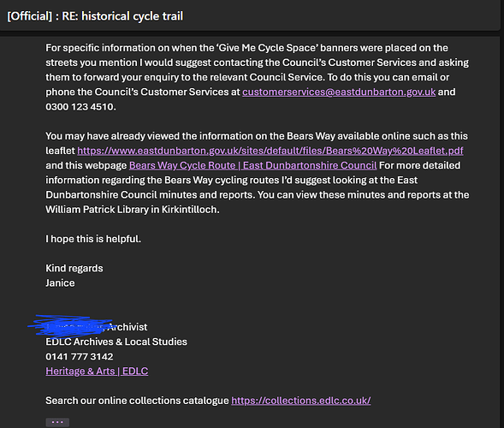
Task: Click the phone number 0141 777 3142
Action: [x=80, y=357]
